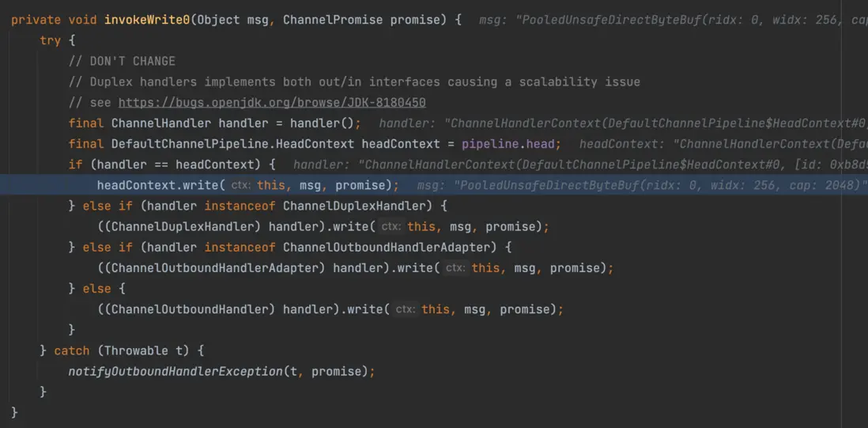The image size is (868, 428).
Task: Click the ctx hint in the ChannelDuplexHandler write call
Action: tap(390, 227)
